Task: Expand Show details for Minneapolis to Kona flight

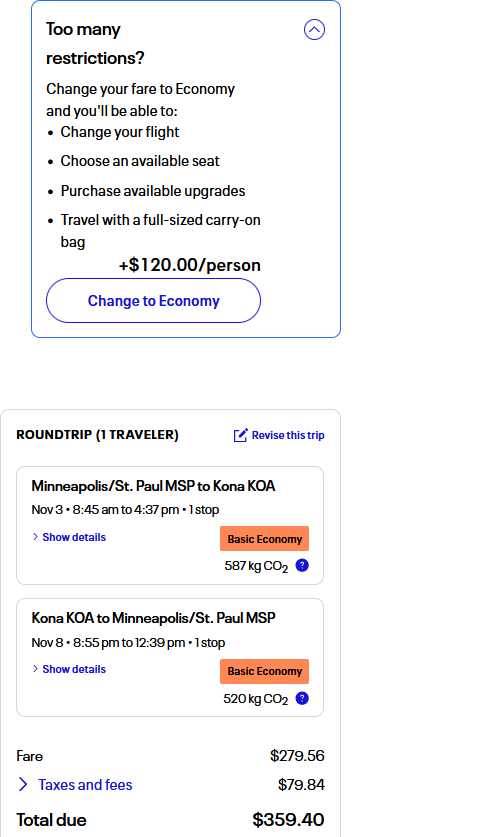Action: click(x=69, y=537)
